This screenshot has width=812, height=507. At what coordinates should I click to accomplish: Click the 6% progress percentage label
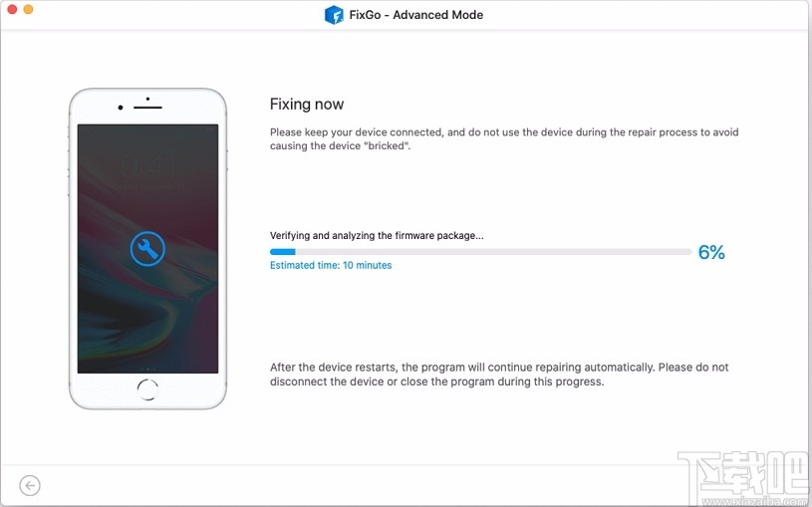tap(711, 252)
